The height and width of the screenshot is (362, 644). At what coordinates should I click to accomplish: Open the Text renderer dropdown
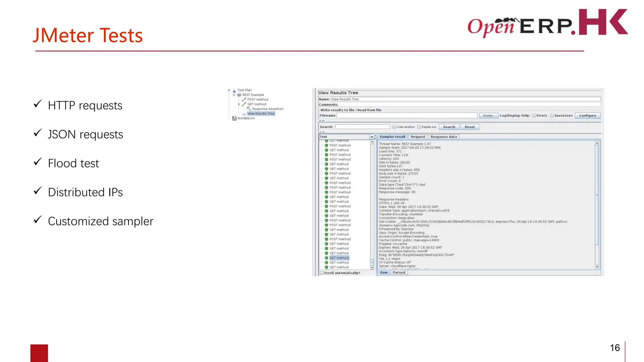(x=372, y=137)
